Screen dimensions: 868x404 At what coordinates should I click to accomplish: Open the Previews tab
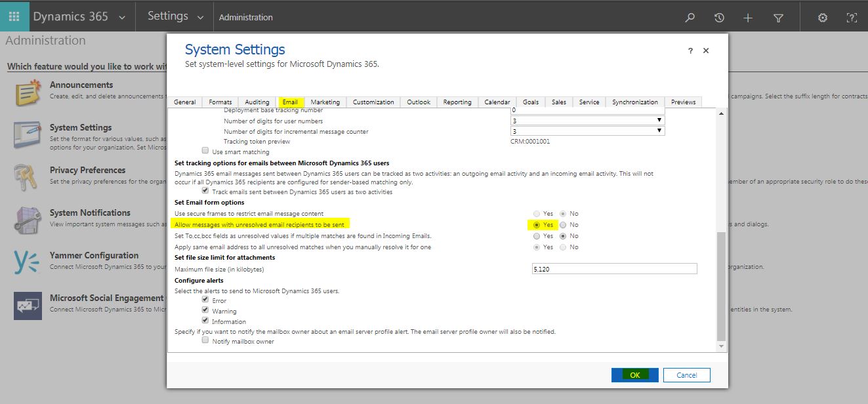tap(684, 102)
